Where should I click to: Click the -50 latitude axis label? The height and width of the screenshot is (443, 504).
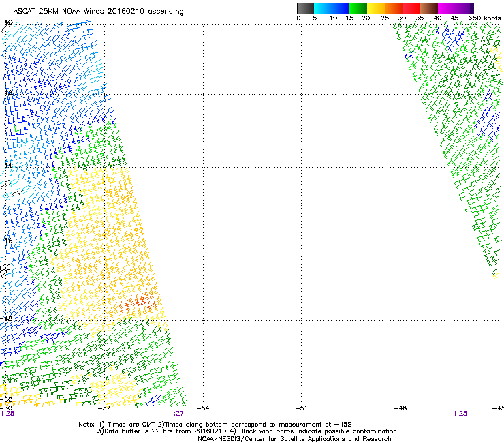click(x=6, y=399)
